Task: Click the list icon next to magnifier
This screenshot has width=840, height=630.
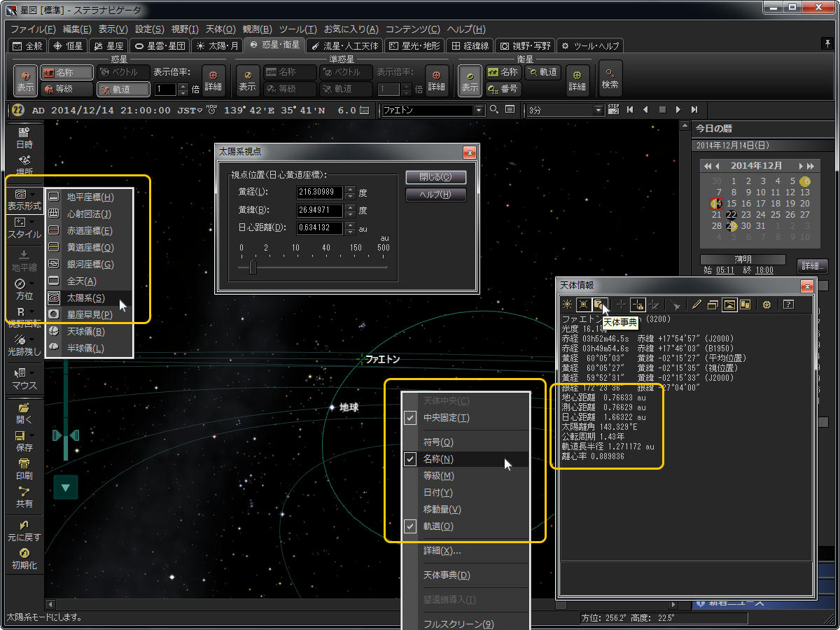Action: [510, 110]
